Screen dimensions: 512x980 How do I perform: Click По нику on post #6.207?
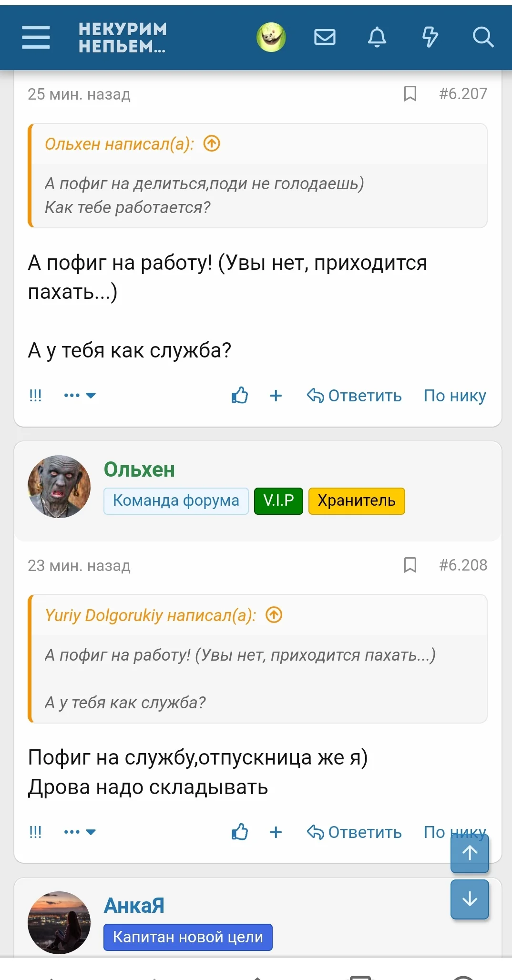tap(455, 396)
